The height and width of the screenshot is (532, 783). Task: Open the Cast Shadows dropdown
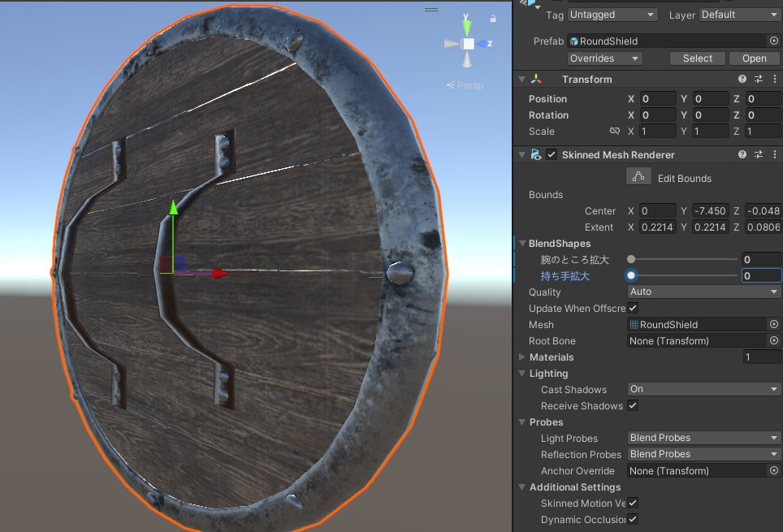(704, 389)
